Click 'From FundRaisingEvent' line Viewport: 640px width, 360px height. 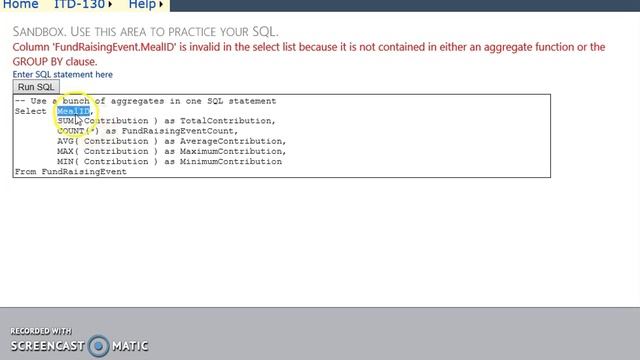click(x=71, y=172)
